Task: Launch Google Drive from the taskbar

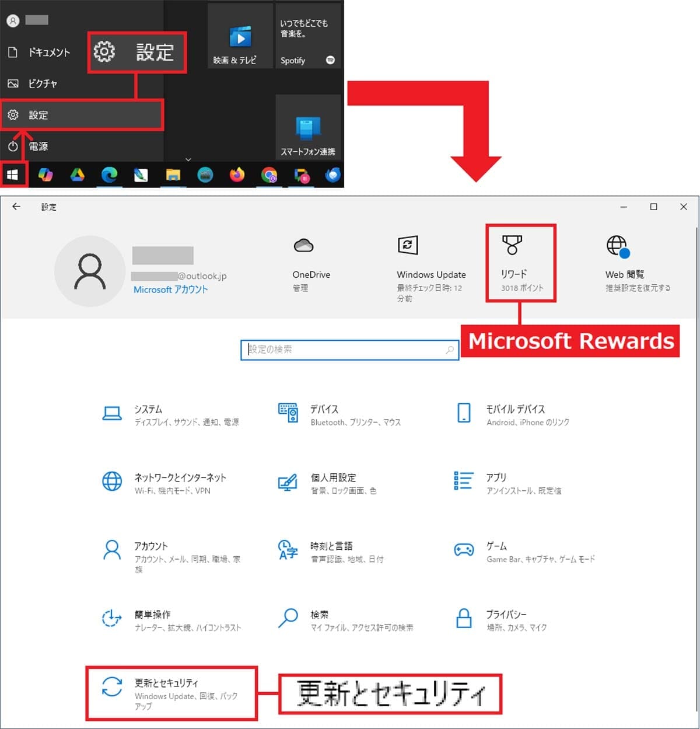Action: coord(78,174)
